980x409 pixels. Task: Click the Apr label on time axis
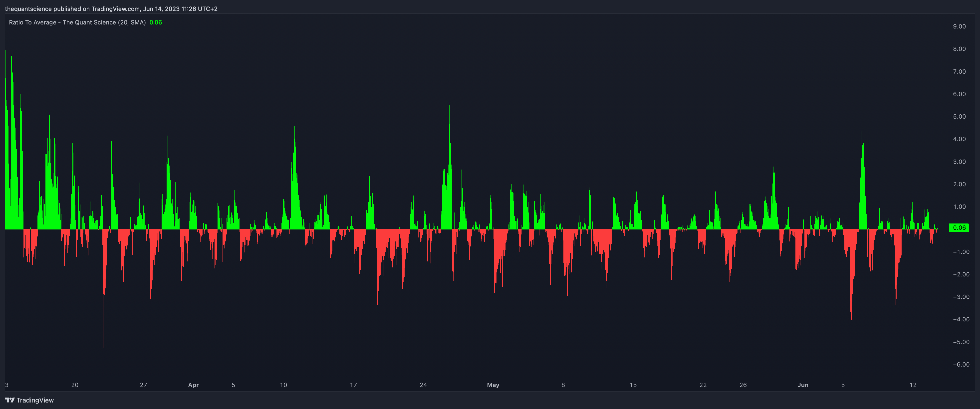(x=193, y=385)
